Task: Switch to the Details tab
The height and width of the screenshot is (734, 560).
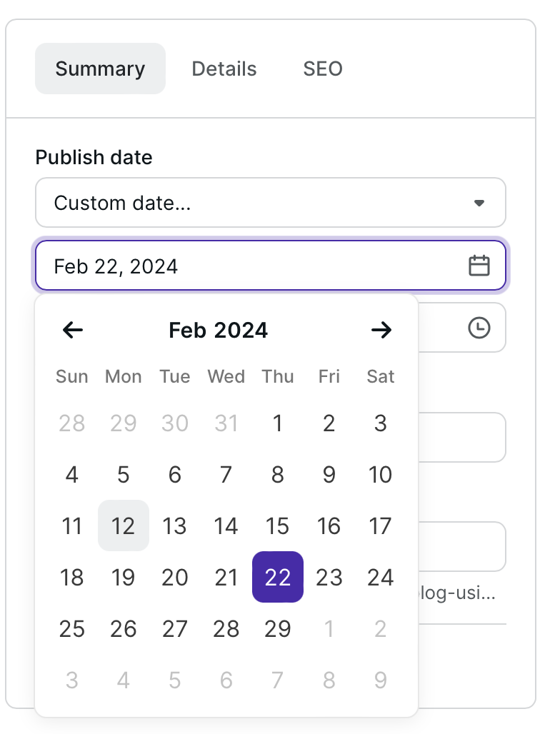Action: [224, 69]
